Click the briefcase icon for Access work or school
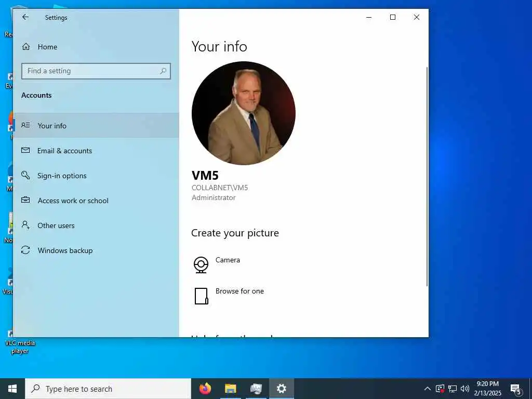 pos(25,200)
